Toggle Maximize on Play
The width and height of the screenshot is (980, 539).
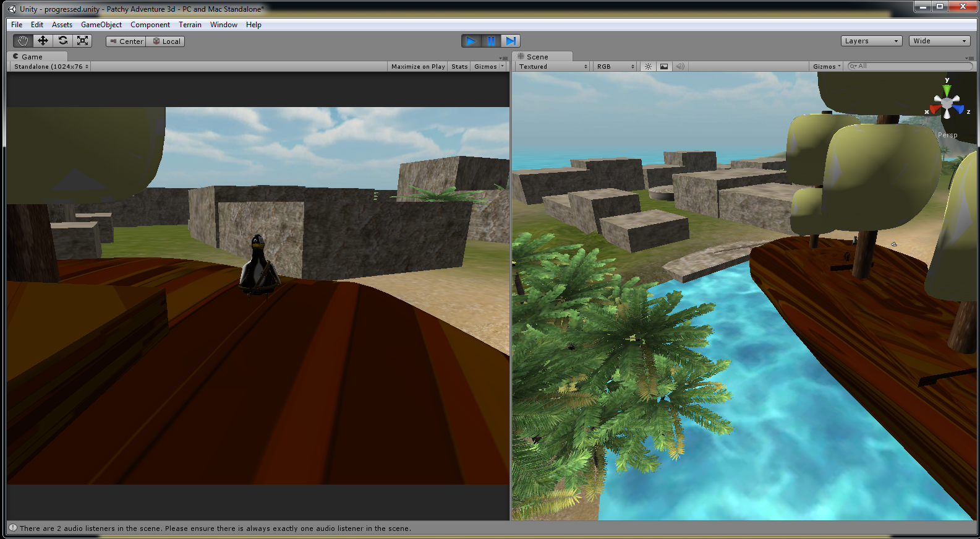tap(418, 66)
